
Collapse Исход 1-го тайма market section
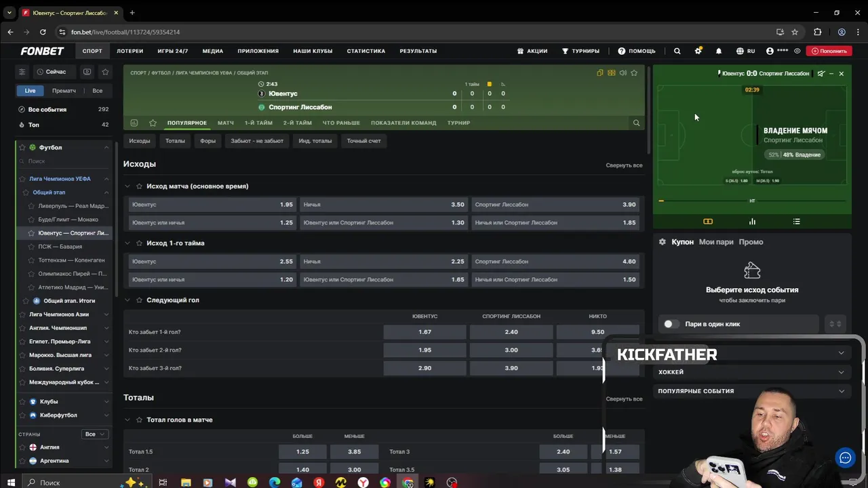127,243
